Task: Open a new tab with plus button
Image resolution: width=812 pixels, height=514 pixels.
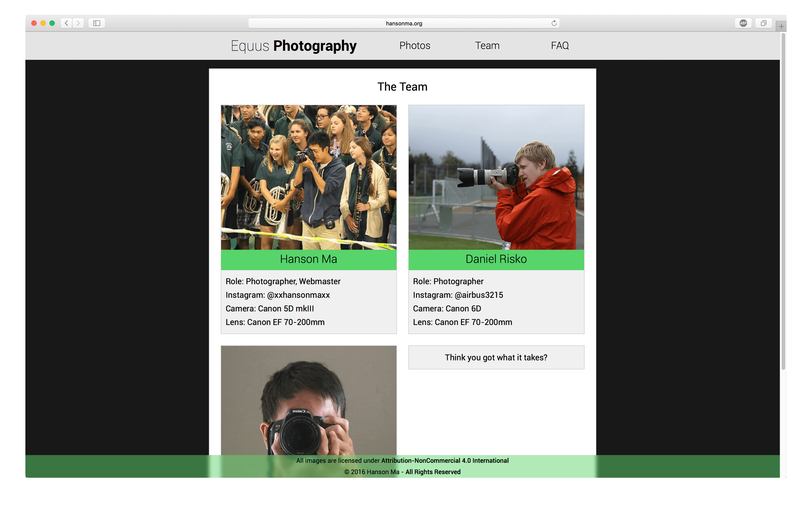Action: tap(781, 26)
